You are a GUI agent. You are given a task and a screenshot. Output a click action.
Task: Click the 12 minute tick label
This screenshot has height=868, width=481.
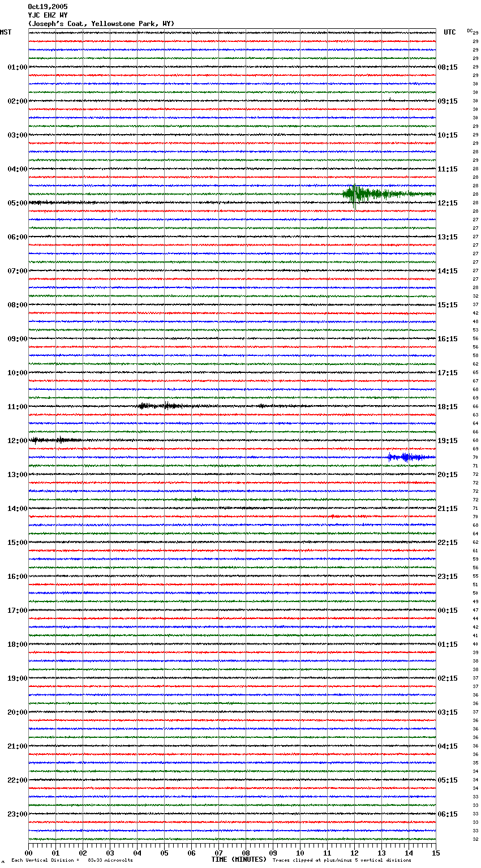pyautogui.click(x=355, y=853)
